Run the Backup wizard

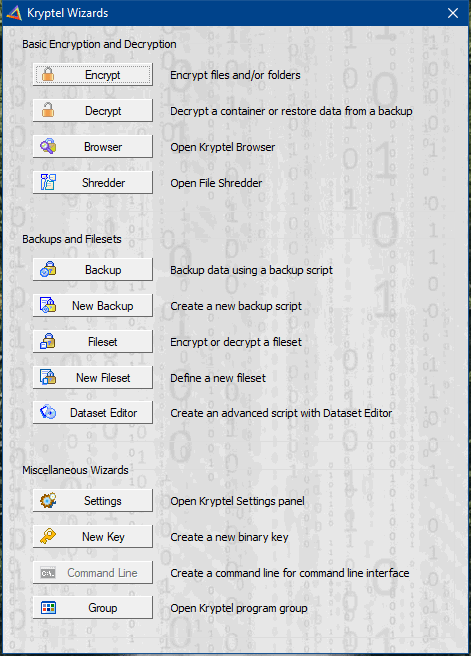point(93,270)
